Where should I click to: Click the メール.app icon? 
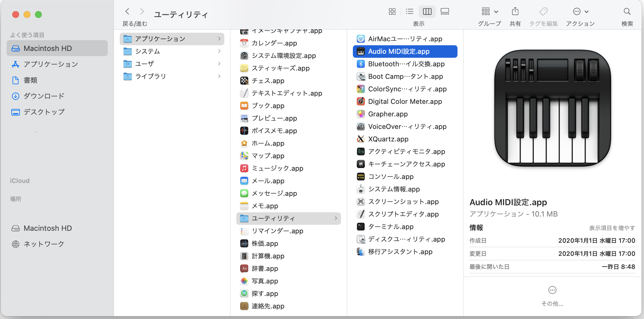pos(244,181)
